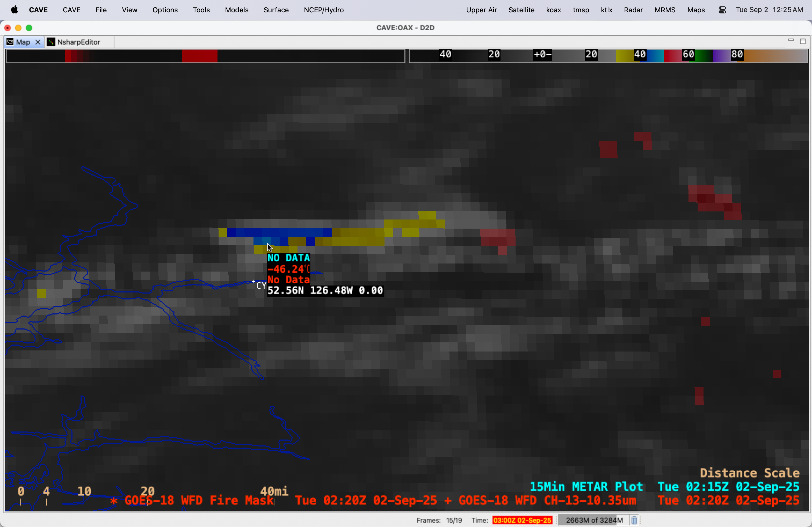Expand the Upper Air menu
Screen dimensions: 812x527
click(x=481, y=10)
